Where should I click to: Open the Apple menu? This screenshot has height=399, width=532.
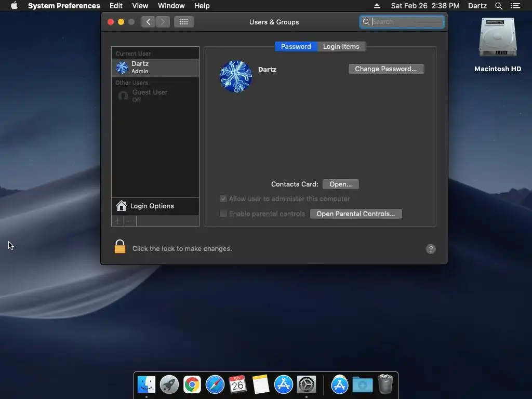pos(14,6)
